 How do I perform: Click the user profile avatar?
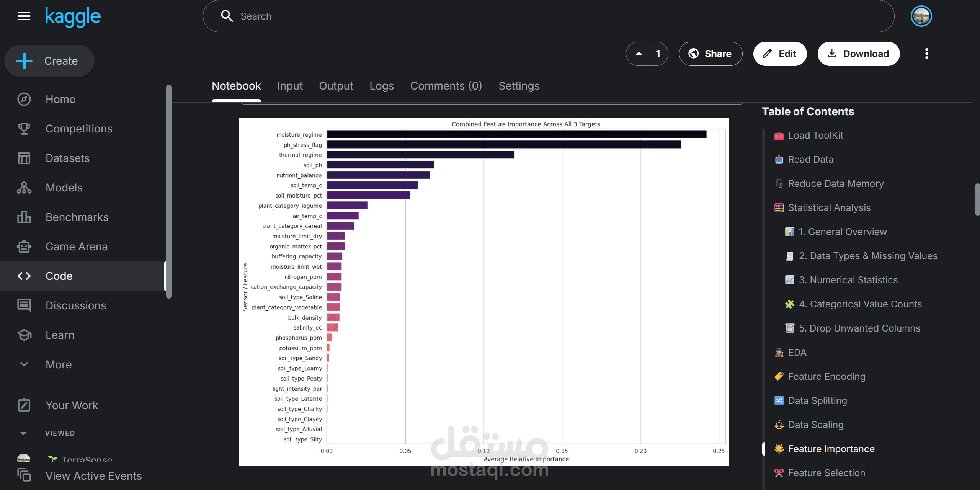(921, 16)
